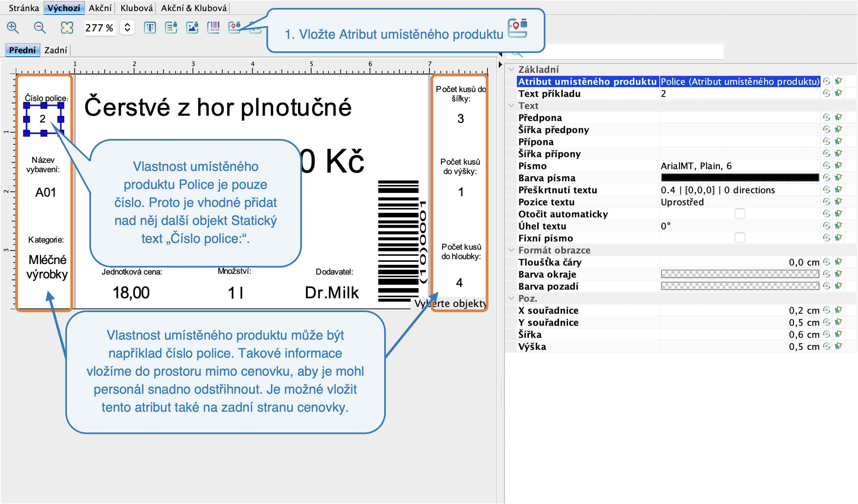This screenshot has height=504, width=858.
Task: Select the Přední side tab
Action: 22,50
